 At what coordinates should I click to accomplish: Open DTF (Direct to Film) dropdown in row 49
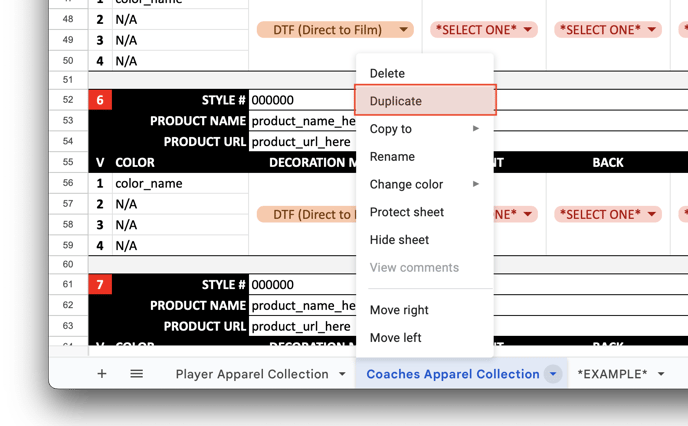click(336, 30)
